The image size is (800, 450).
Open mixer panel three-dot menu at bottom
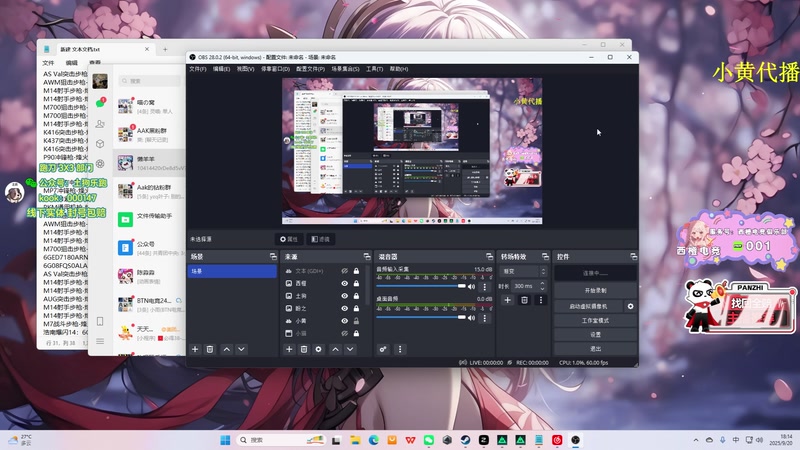pos(400,349)
